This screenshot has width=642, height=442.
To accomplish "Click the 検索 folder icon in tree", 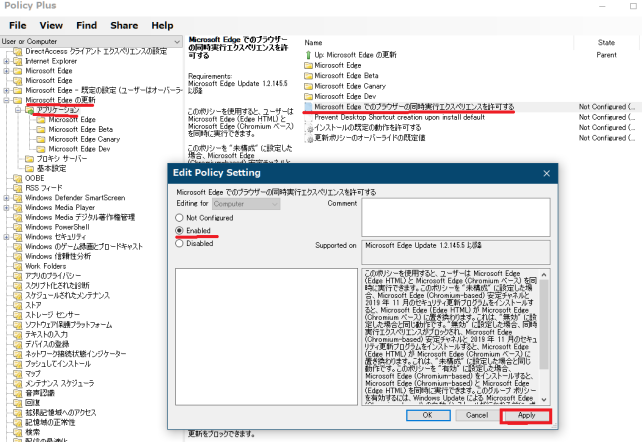I will click(18, 433).
